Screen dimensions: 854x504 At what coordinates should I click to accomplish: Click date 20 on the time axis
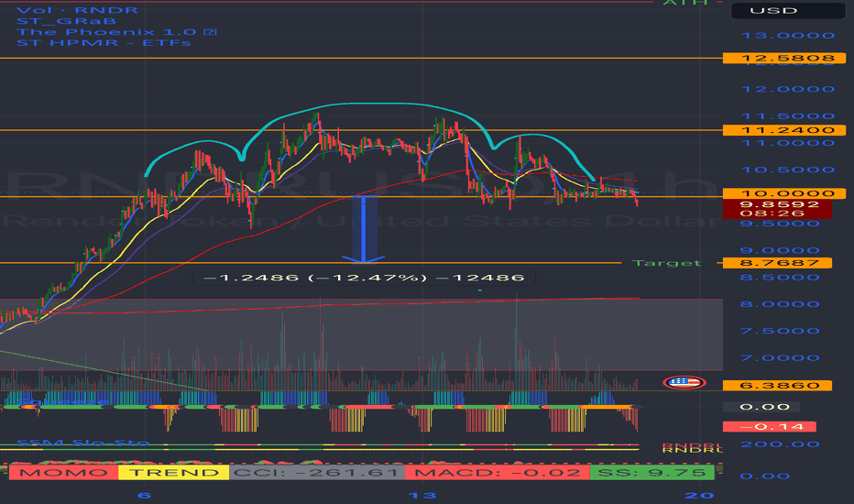699,495
